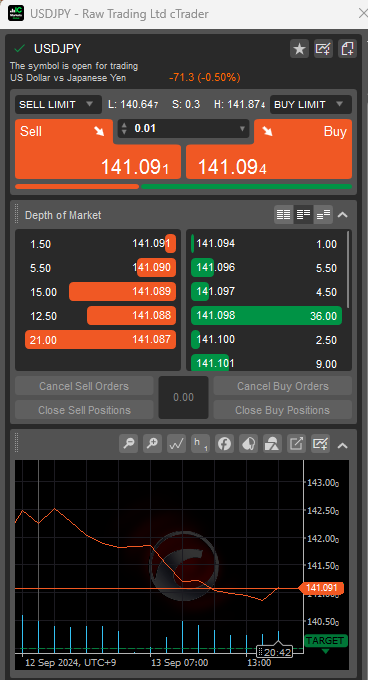Screen dimensions: 368x680
Task: Click the zoom out magnifier on the chart
Action: click(x=128, y=444)
